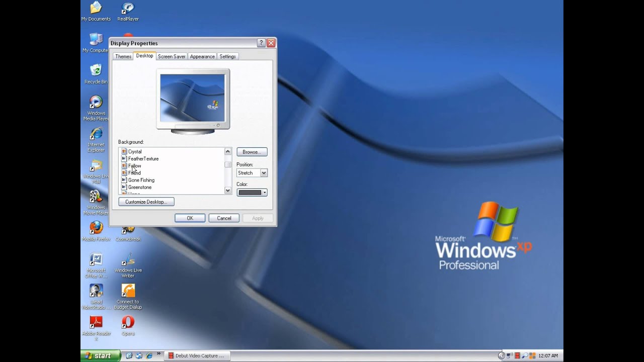
Task: Open Connect to Budget Dialup shortcut
Action: 128,291
